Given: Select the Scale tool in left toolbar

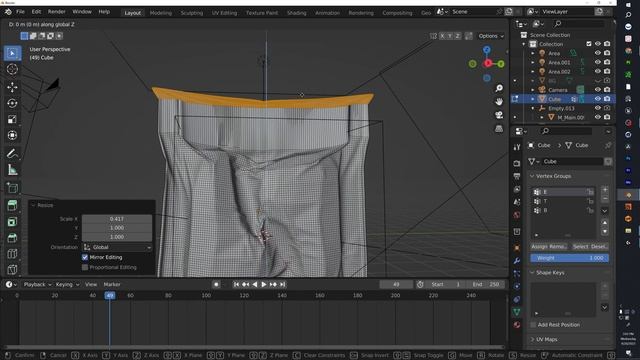Looking at the screenshot, I should pyautogui.click(x=12, y=119).
